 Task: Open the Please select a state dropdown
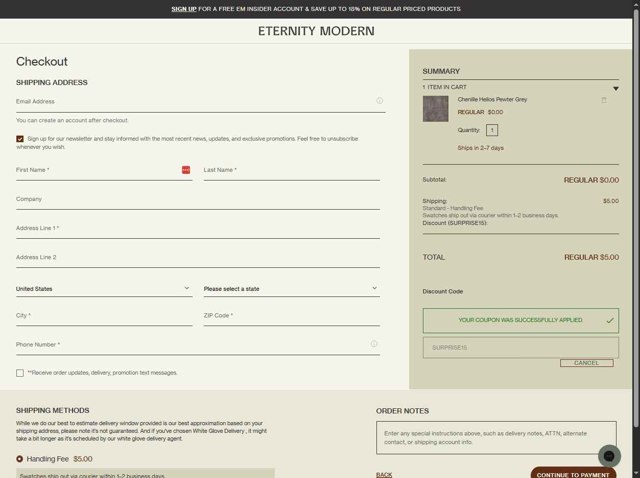pos(292,289)
